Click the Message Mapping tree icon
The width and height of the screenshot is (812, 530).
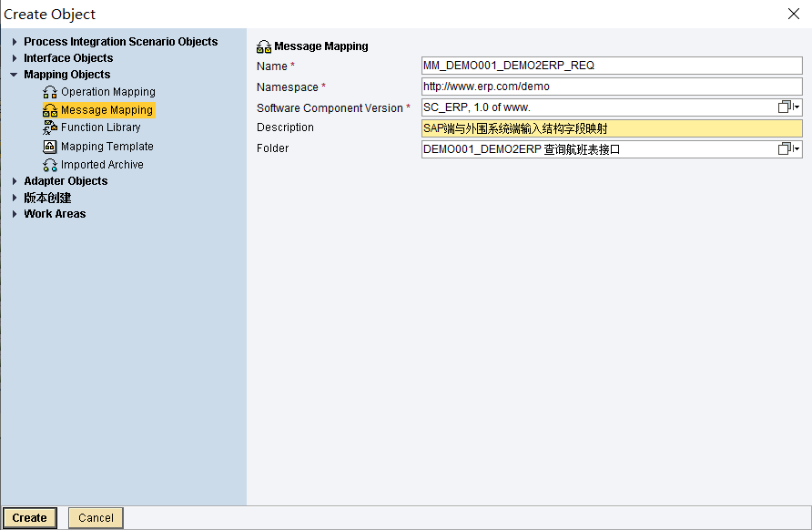50,110
